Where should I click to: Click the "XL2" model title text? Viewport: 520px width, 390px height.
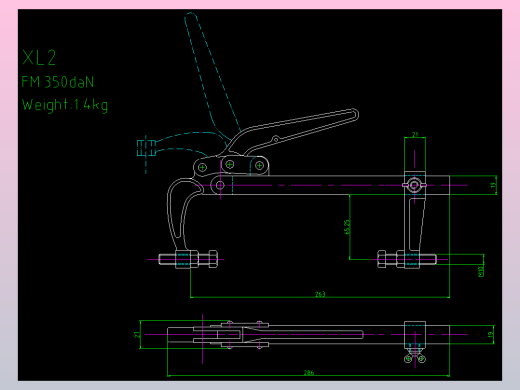39,58
